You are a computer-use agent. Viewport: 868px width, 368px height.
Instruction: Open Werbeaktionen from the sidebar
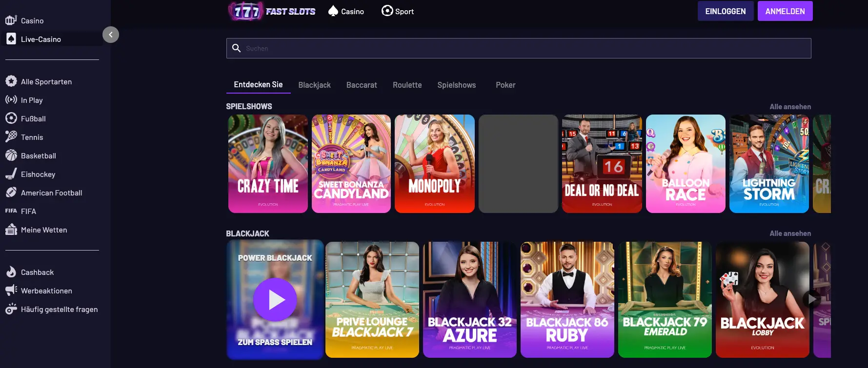(46, 291)
